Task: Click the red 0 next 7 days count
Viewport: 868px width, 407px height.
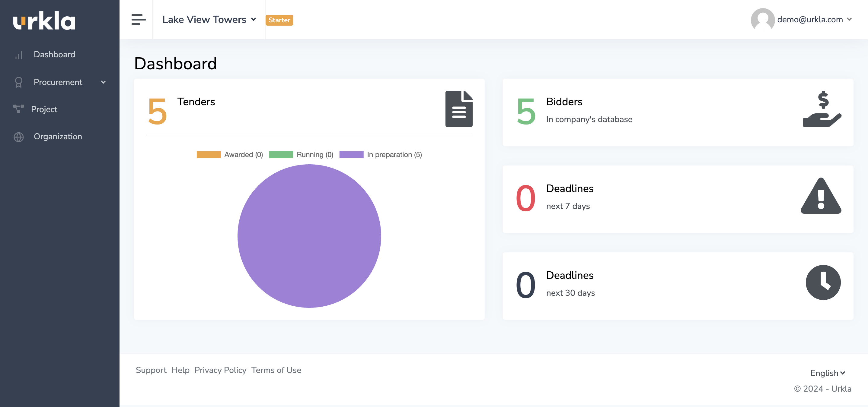Action: click(525, 198)
